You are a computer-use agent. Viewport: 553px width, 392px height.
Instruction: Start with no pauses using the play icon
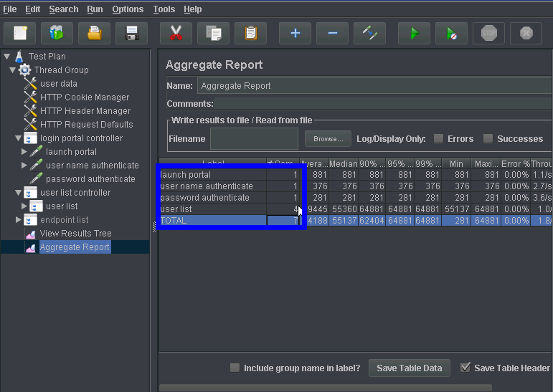452,33
